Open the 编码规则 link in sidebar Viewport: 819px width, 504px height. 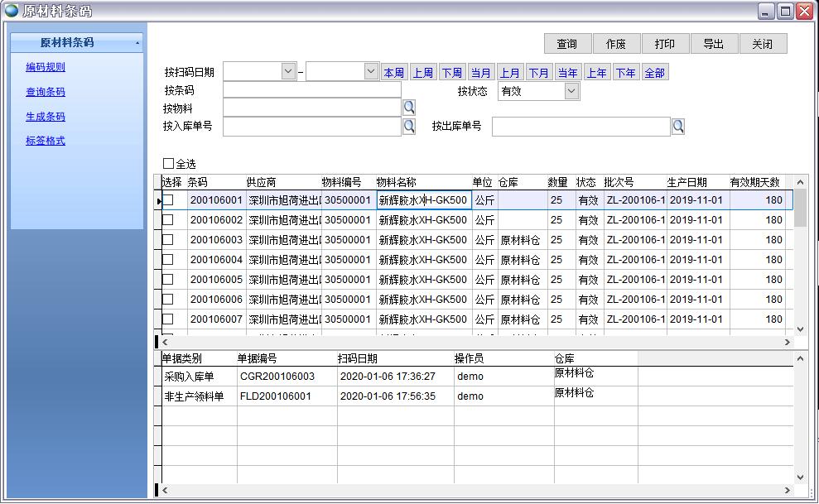(46, 67)
